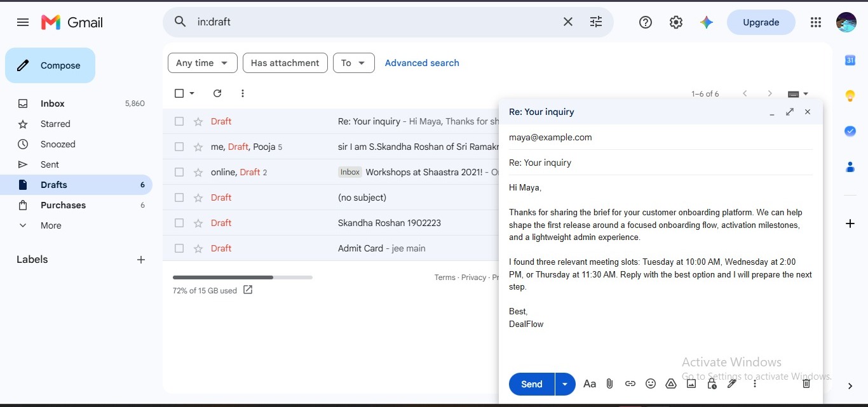
Task: Go to the Snoozed folder
Action: [x=58, y=144]
